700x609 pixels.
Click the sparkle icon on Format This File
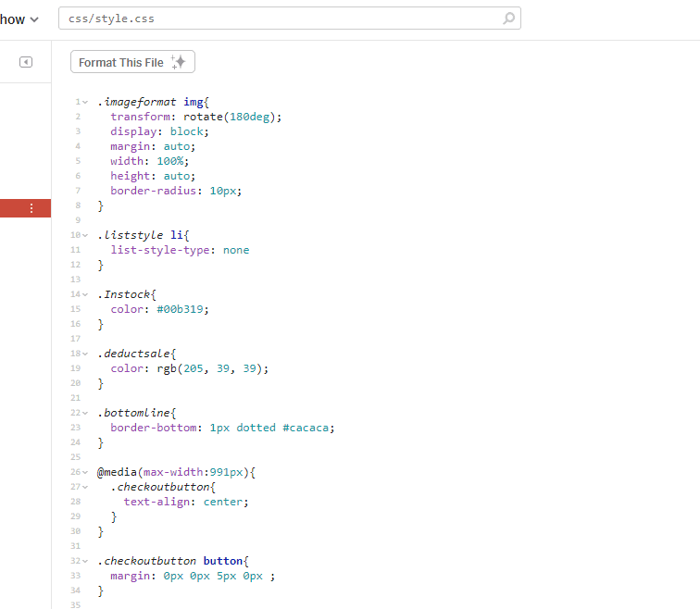pos(180,62)
